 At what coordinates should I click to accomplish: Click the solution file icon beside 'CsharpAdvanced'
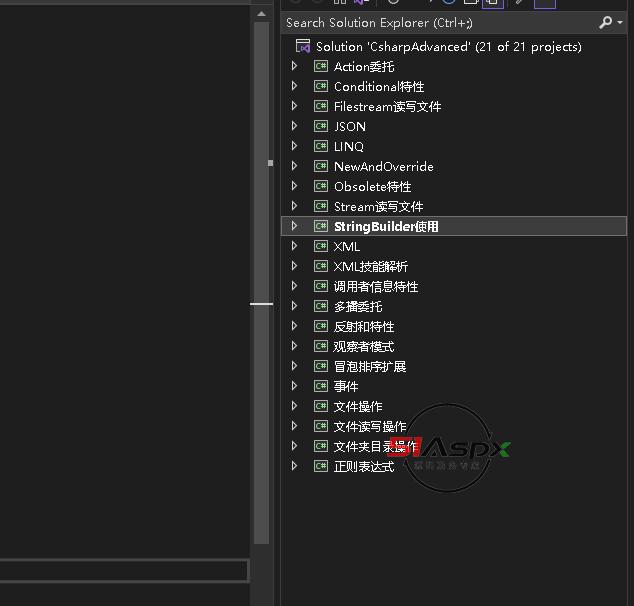(303, 46)
